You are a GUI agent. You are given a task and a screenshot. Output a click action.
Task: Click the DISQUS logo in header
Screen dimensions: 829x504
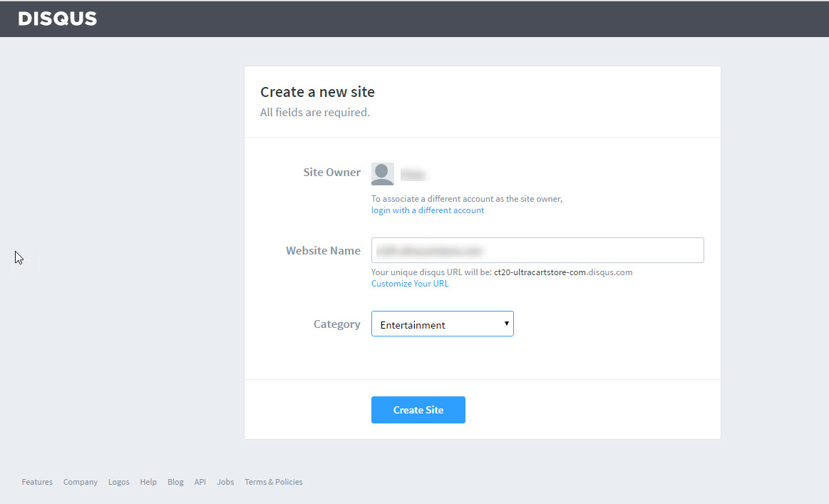[58, 19]
